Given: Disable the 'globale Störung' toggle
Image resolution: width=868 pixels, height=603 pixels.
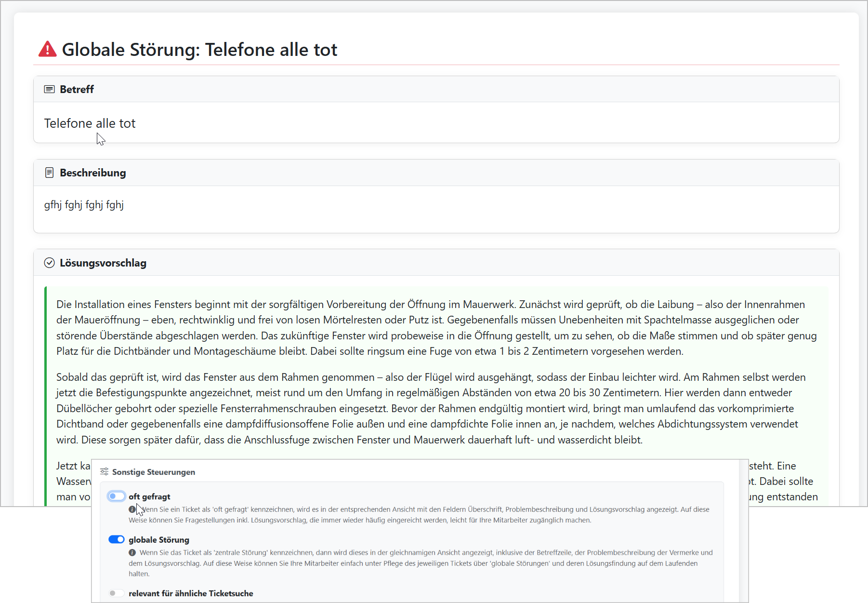Looking at the screenshot, I should point(116,539).
